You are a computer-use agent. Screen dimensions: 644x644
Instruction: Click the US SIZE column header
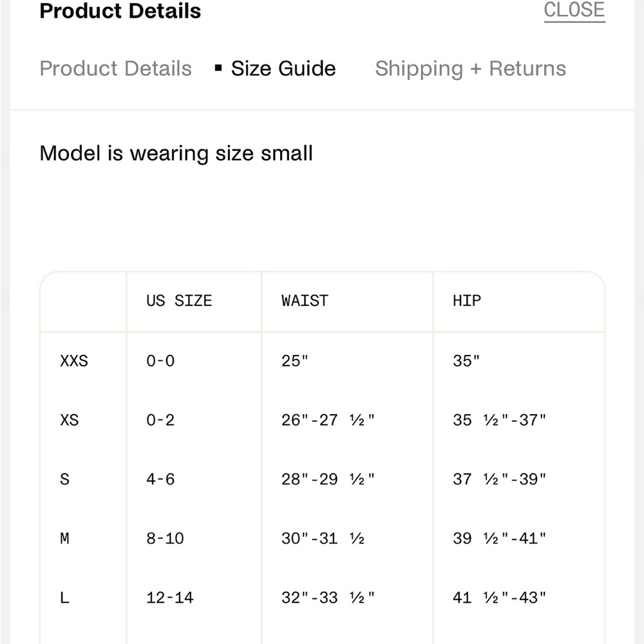click(179, 301)
